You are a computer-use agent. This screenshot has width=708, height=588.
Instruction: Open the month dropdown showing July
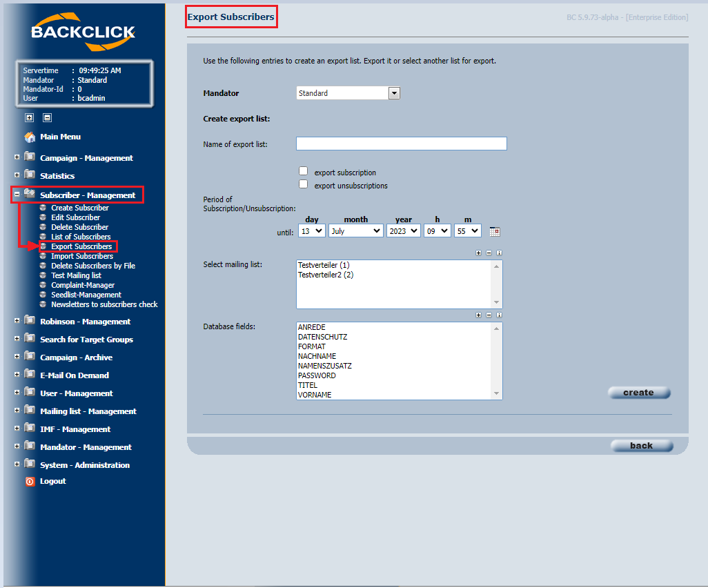[356, 231]
